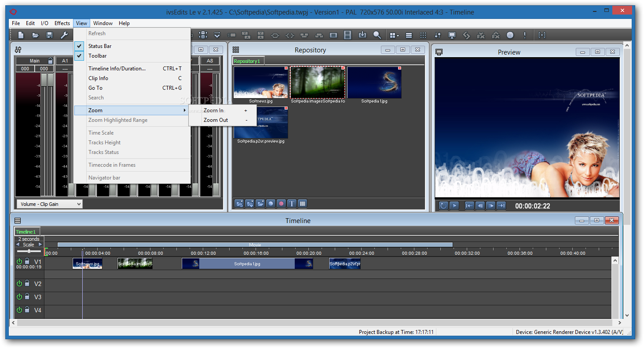Screen dimensions: 644x348
Task: Click the title 'T' icon in Repository
Action: click(x=292, y=204)
